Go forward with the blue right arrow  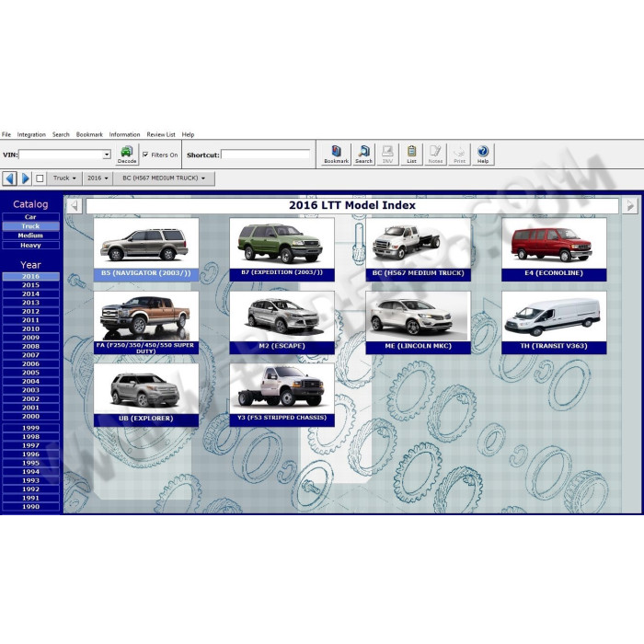coord(25,178)
